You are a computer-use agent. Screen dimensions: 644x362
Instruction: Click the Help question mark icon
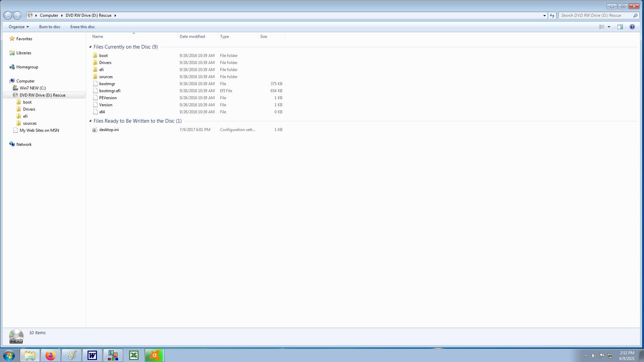click(x=632, y=27)
